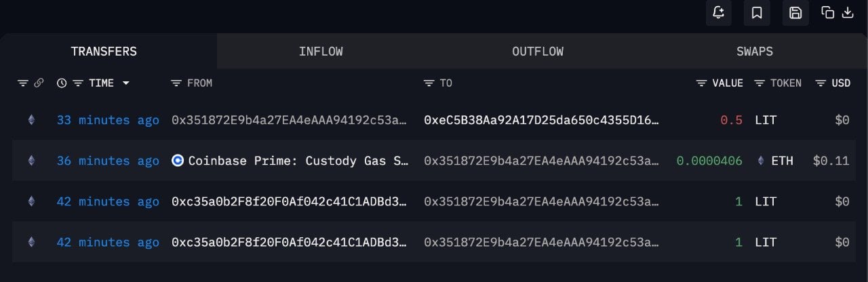Create an alert with the bell icon

click(x=719, y=13)
